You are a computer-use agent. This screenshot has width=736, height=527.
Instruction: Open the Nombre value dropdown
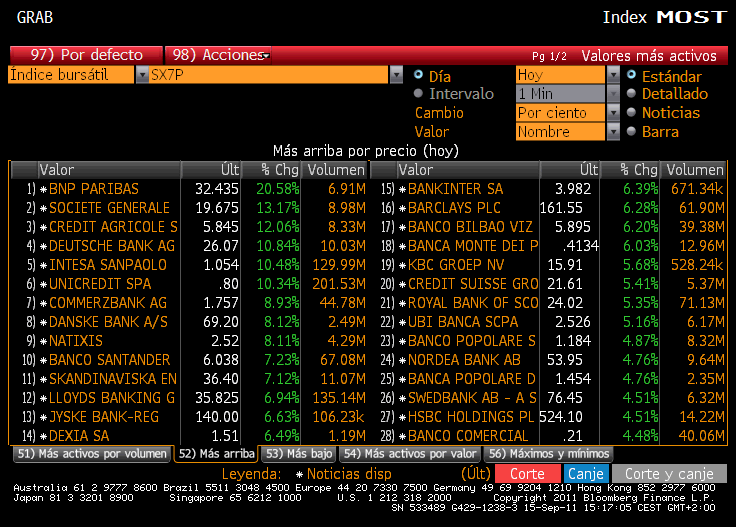pyautogui.click(x=613, y=132)
